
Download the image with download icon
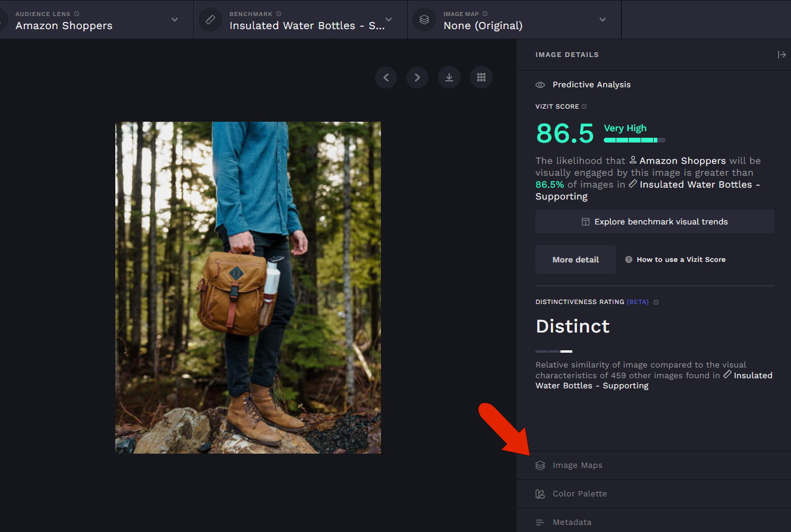(449, 77)
